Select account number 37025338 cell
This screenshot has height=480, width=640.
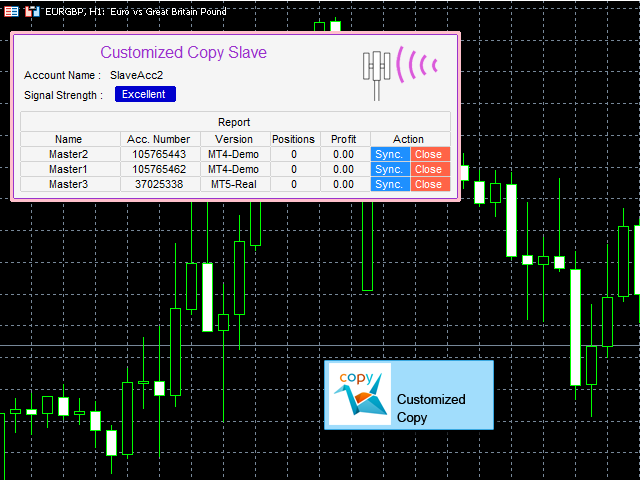[160, 184]
